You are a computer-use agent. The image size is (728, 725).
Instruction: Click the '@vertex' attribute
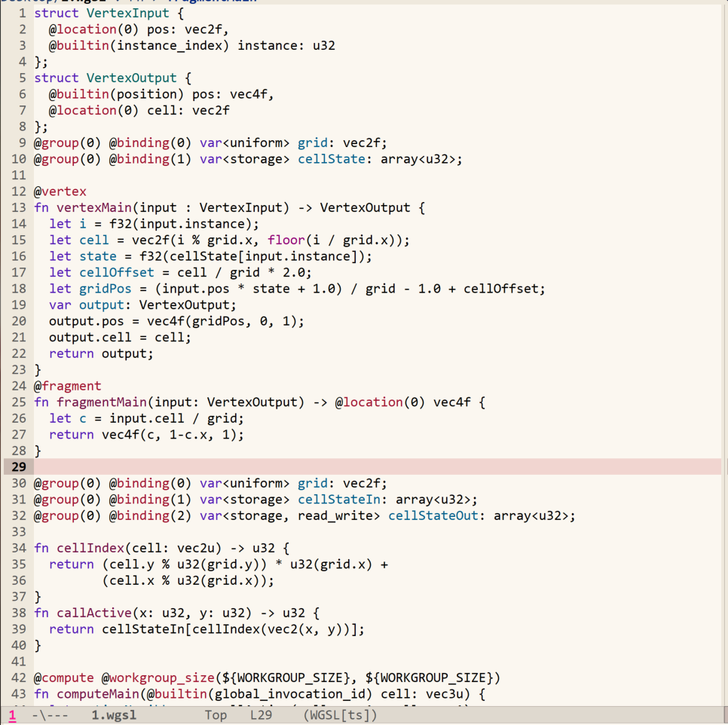(x=60, y=191)
